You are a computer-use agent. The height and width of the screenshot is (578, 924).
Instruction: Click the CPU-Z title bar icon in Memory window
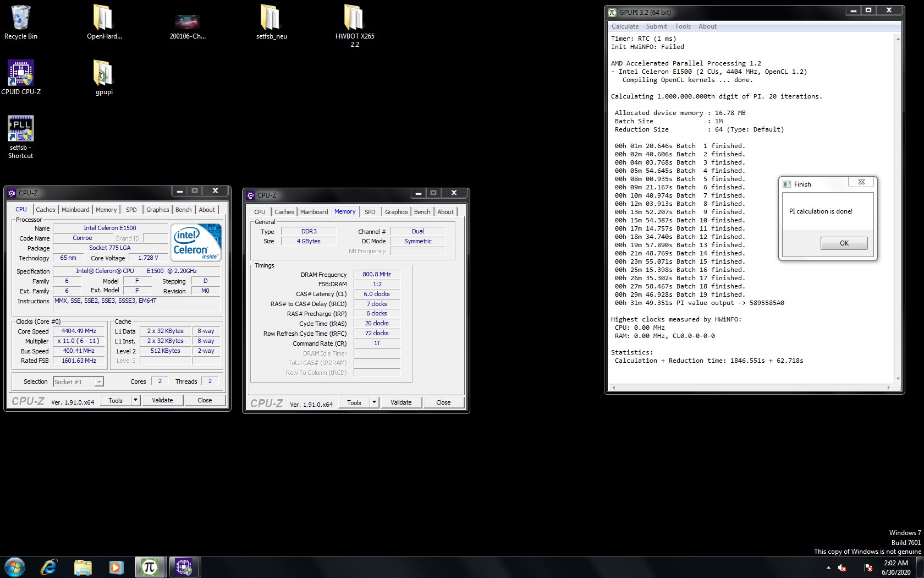[x=250, y=195]
